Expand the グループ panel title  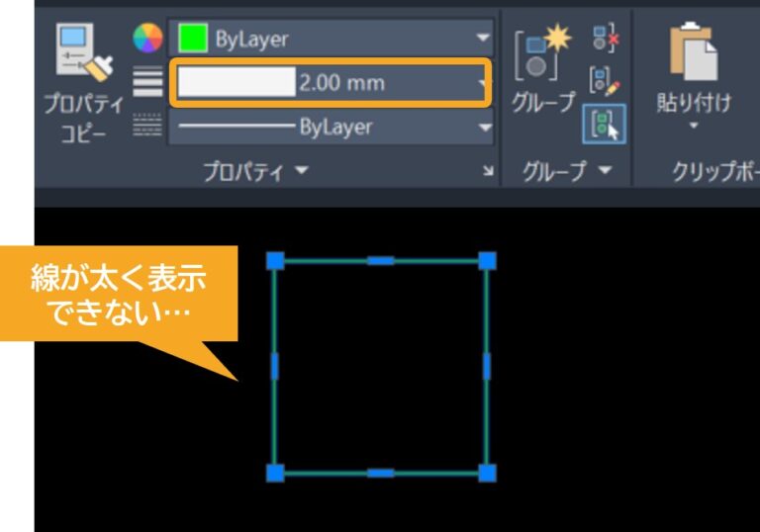pos(568,171)
